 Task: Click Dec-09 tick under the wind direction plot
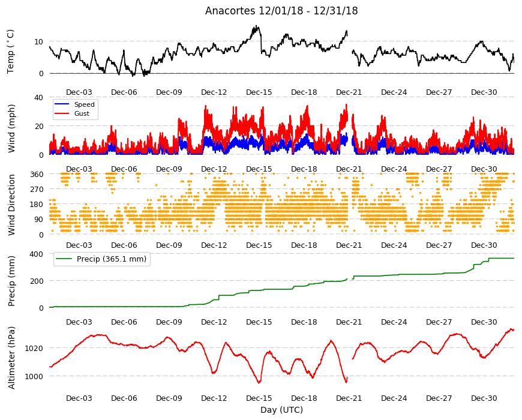(169, 245)
